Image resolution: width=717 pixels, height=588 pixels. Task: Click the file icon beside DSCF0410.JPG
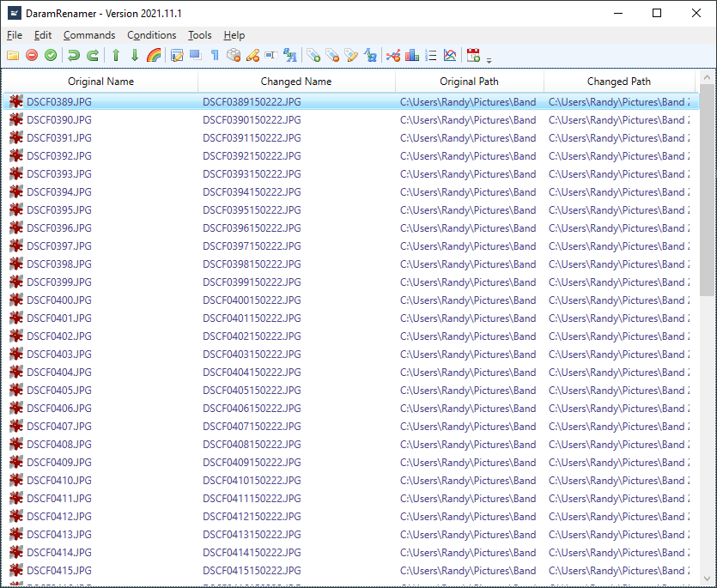(x=16, y=480)
